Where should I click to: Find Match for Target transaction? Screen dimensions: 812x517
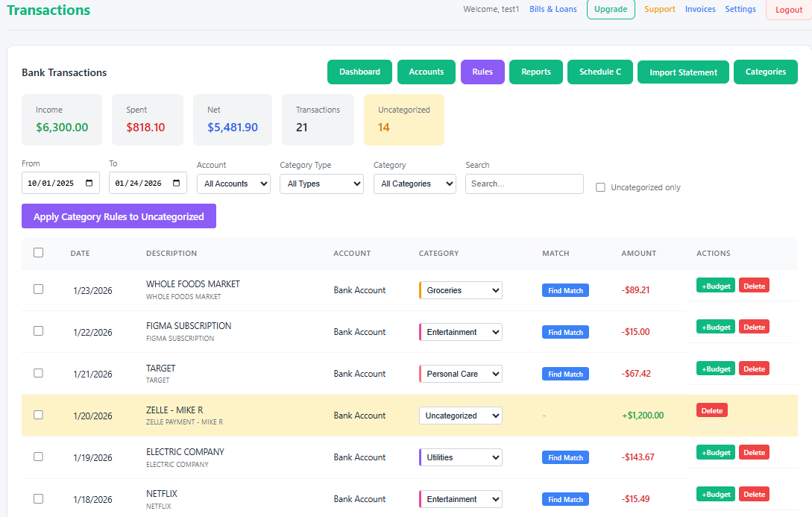pyautogui.click(x=565, y=374)
